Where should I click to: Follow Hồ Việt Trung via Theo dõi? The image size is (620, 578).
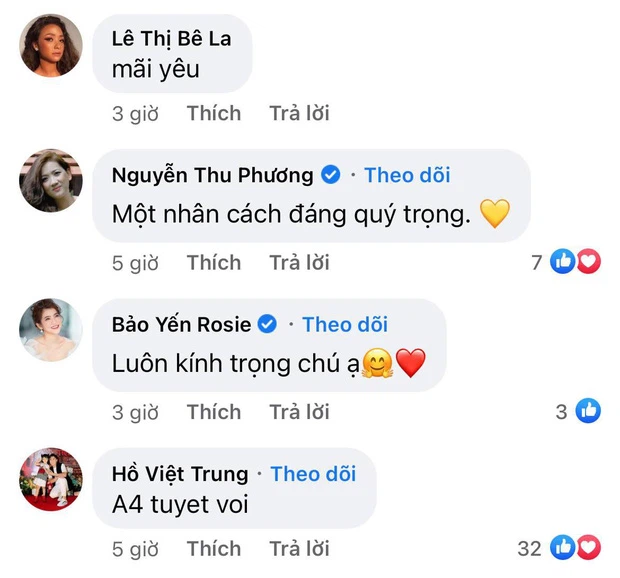pos(313,474)
